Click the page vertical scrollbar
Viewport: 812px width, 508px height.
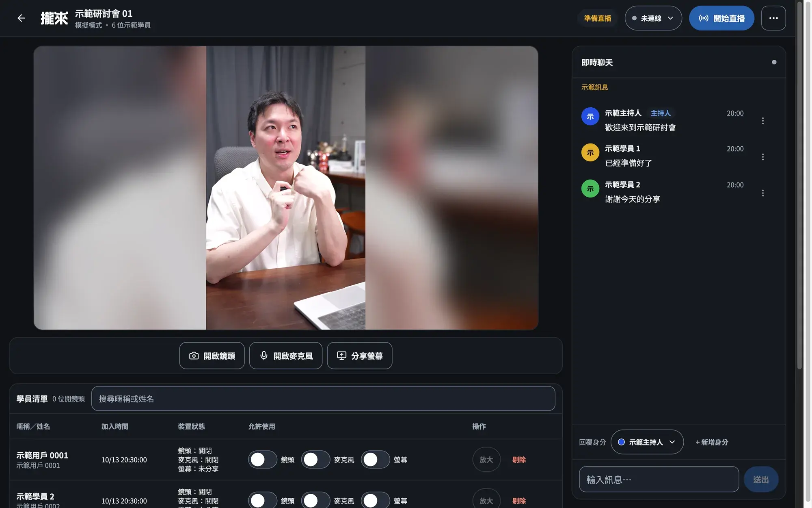point(799,185)
